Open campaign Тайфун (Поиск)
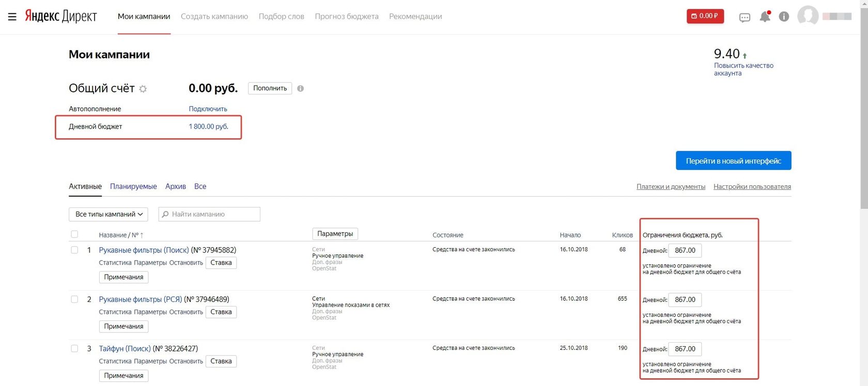Screen dimensions: 868x386 125,348
